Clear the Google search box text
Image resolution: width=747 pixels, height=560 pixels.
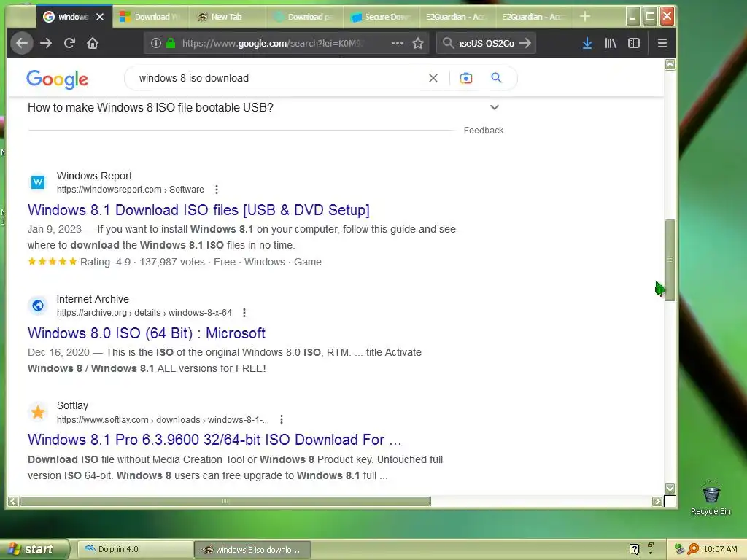pos(433,78)
